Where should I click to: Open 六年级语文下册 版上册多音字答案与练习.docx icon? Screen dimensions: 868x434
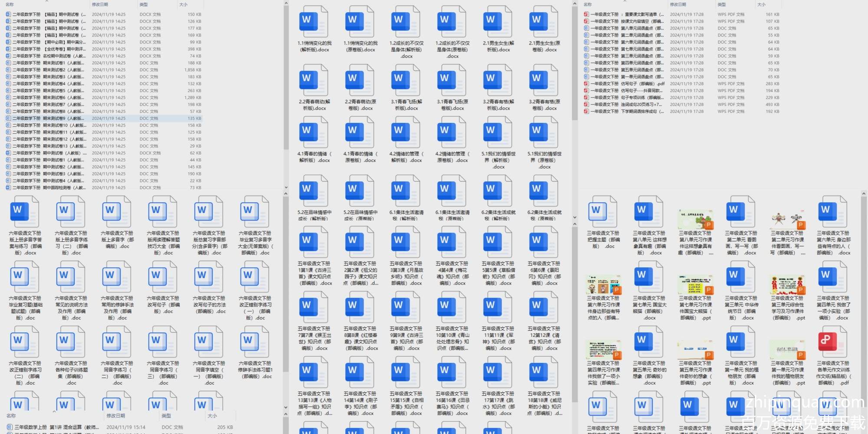pos(25,213)
